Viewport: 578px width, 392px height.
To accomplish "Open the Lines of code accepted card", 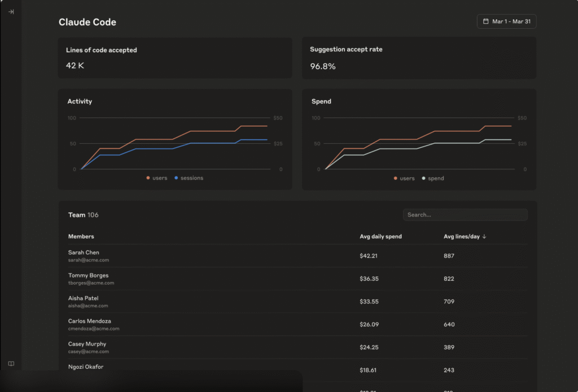I will tap(175, 58).
